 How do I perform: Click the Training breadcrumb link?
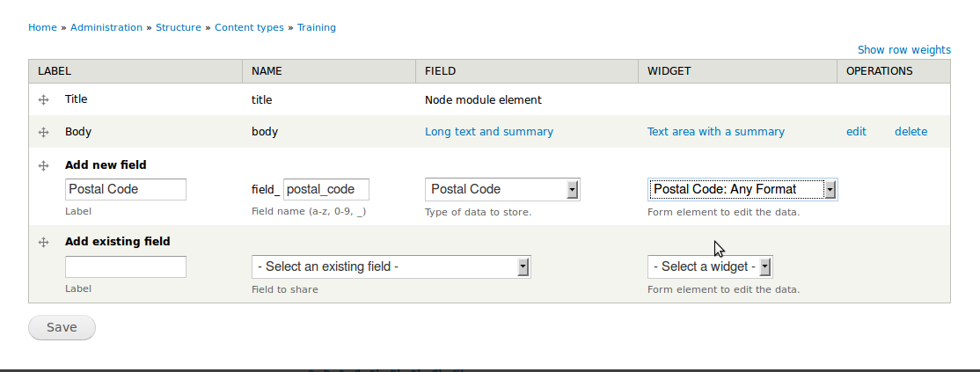pos(317,27)
